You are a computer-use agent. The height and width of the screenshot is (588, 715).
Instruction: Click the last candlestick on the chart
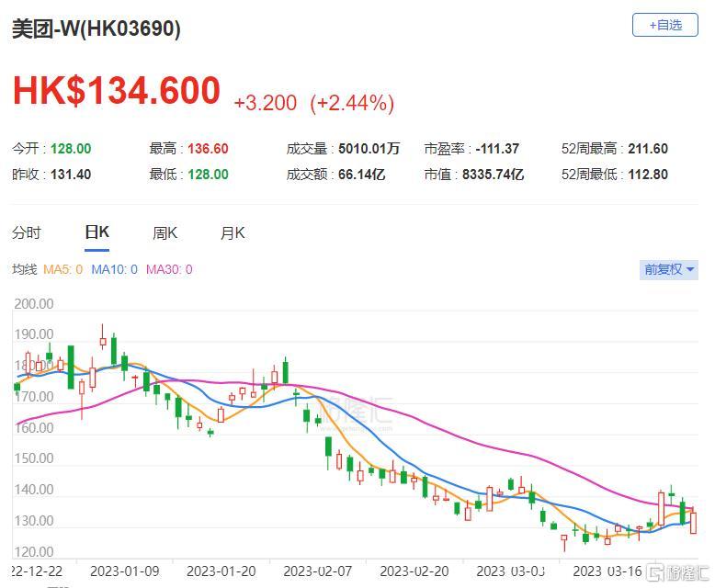click(694, 522)
